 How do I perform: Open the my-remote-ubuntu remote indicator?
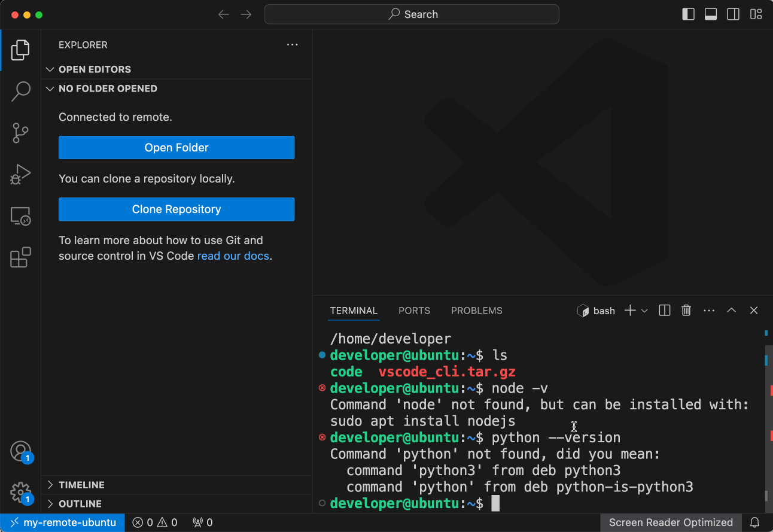(x=63, y=522)
